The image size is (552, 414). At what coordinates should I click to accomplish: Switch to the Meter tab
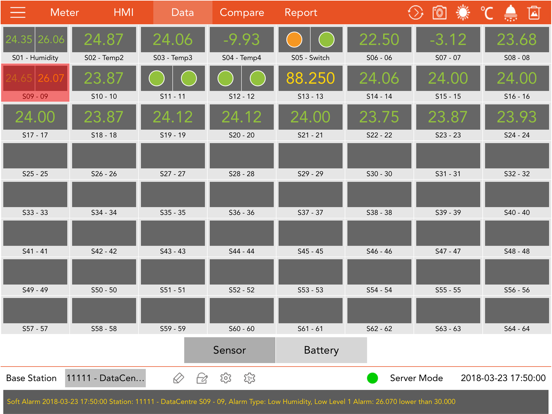coord(64,12)
